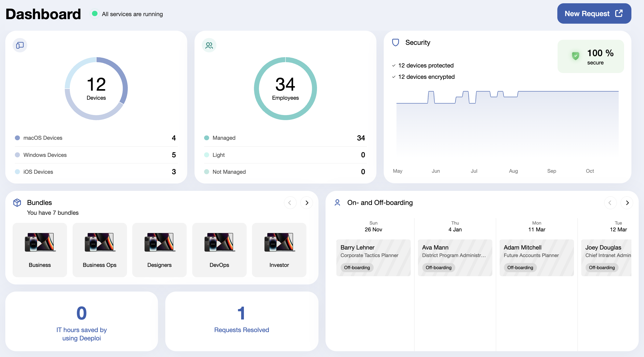Open the New Request button
644x357 pixels.
594,14
